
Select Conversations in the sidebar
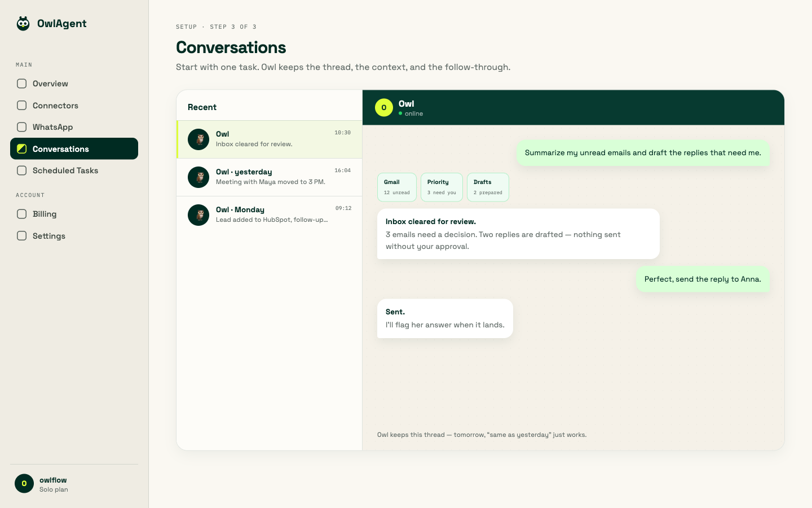click(x=74, y=149)
